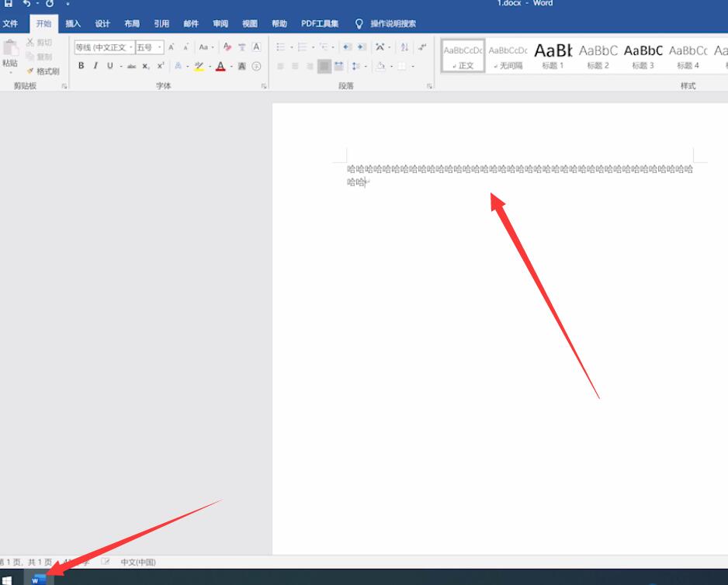Image resolution: width=728 pixels, height=585 pixels.
Task: Toggle bold formatting
Action: click(x=81, y=66)
